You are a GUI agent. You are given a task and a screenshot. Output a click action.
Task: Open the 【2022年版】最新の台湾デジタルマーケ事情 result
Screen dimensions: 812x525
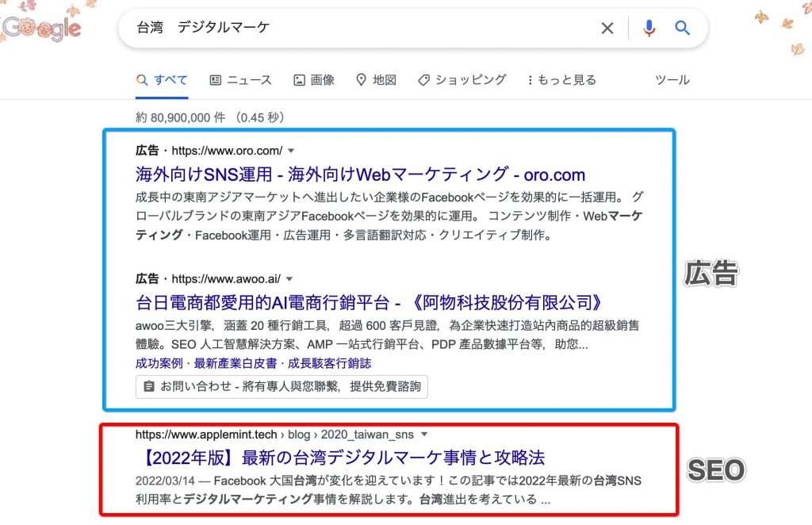pos(340,458)
